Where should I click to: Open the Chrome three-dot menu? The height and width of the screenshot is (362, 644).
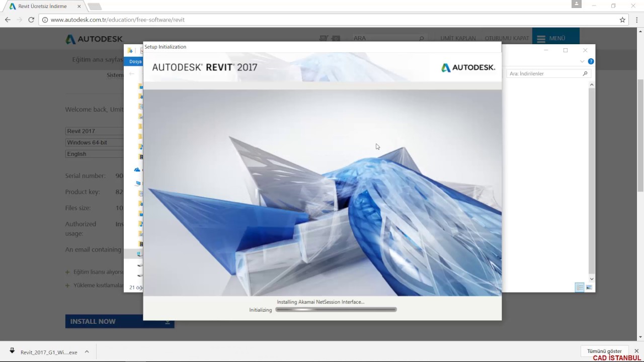tap(636, 20)
